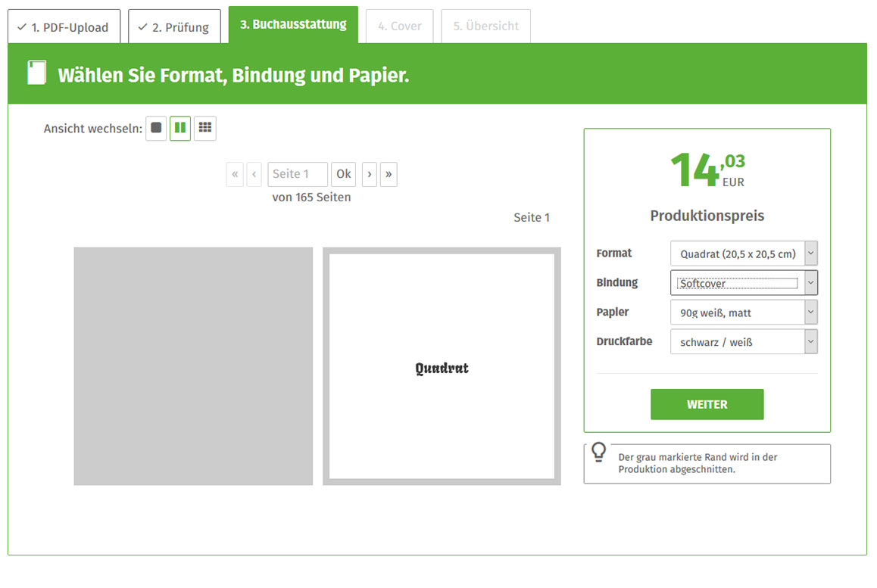Confirm page number with Ok button
The image size is (877, 588).
click(344, 174)
